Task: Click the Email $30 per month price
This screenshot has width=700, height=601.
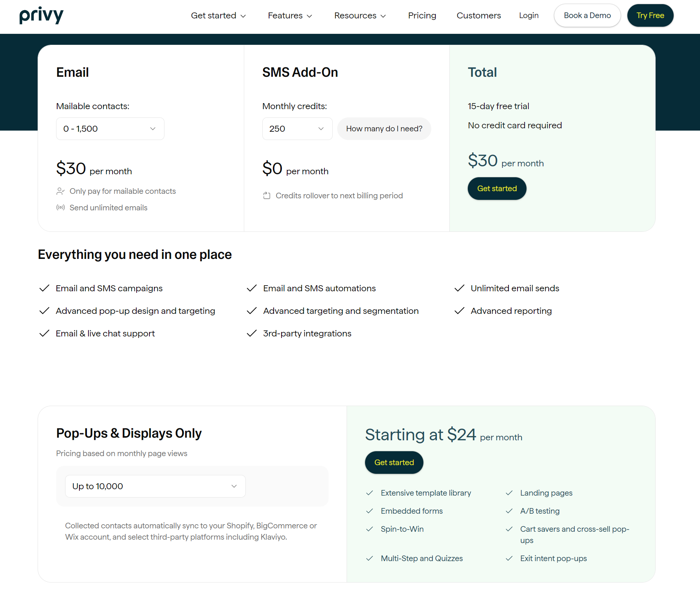Action: 94,169
